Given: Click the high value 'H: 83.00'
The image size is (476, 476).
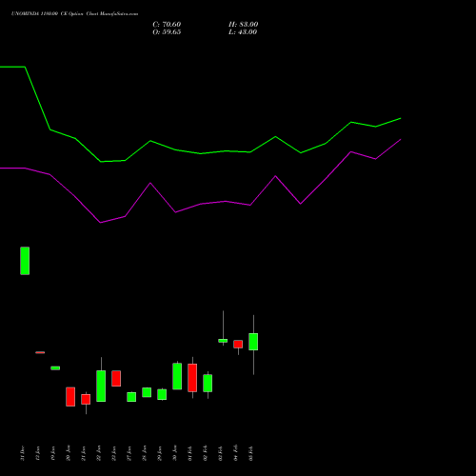Looking at the screenshot, I should pos(243,25).
